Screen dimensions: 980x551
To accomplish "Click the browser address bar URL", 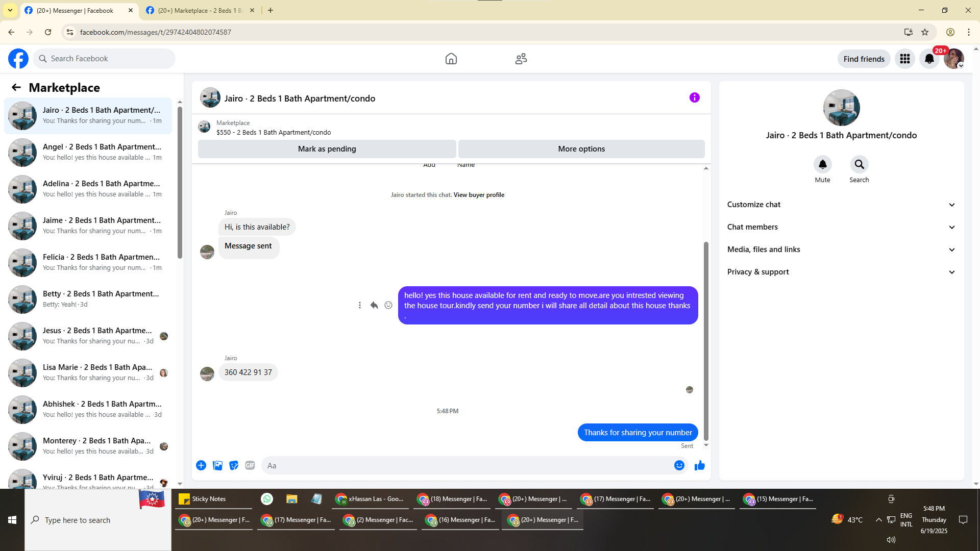I will 156,32.
